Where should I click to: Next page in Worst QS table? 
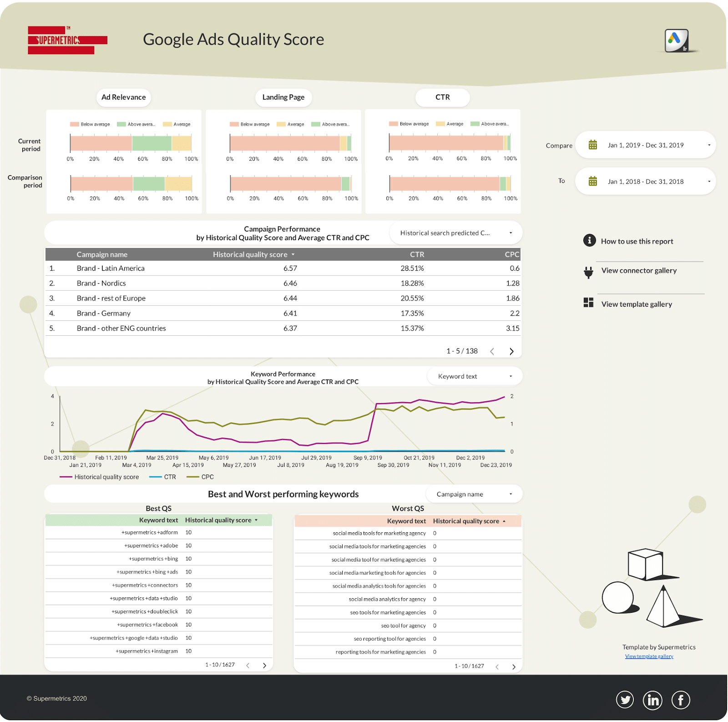pyautogui.click(x=514, y=666)
